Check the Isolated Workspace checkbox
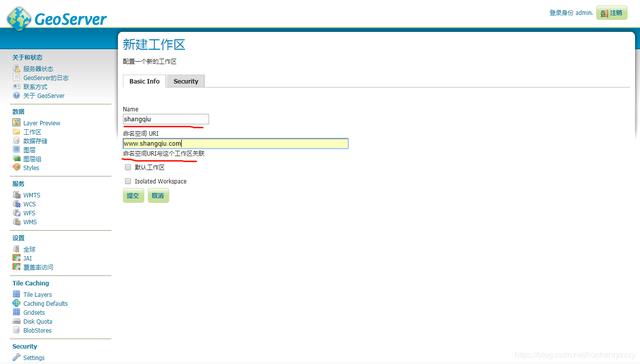This screenshot has width=640, height=364. (x=128, y=181)
